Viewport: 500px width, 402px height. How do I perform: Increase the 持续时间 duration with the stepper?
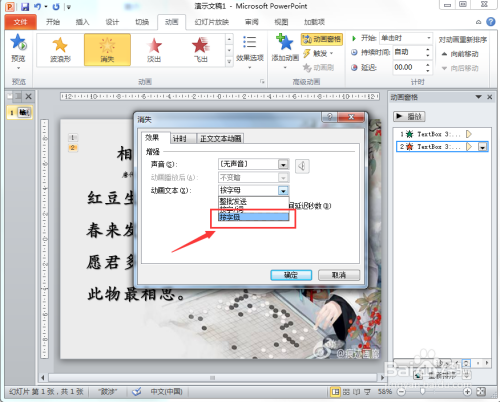click(x=428, y=49)
